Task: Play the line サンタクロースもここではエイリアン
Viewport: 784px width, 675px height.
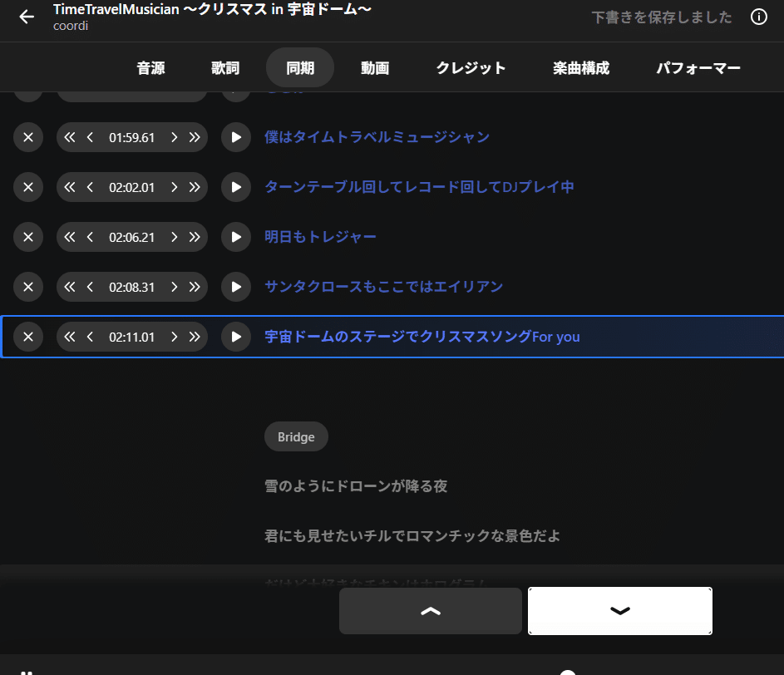Action: coord(236,287)
